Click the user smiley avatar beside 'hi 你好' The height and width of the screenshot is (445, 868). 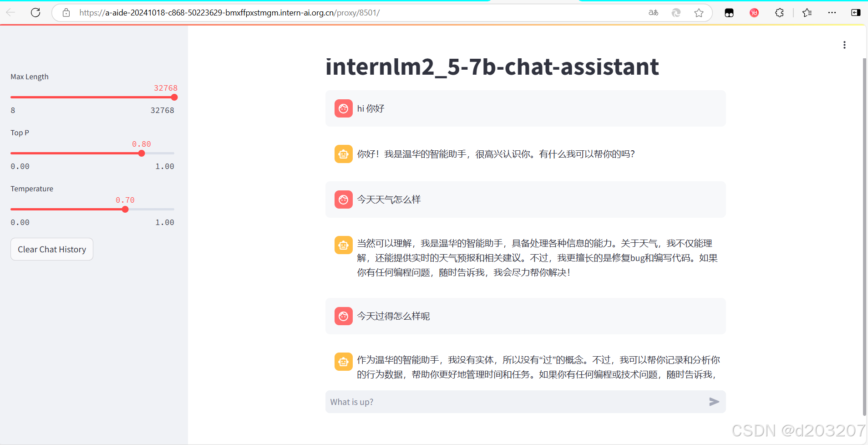click(x=344, y=108)
